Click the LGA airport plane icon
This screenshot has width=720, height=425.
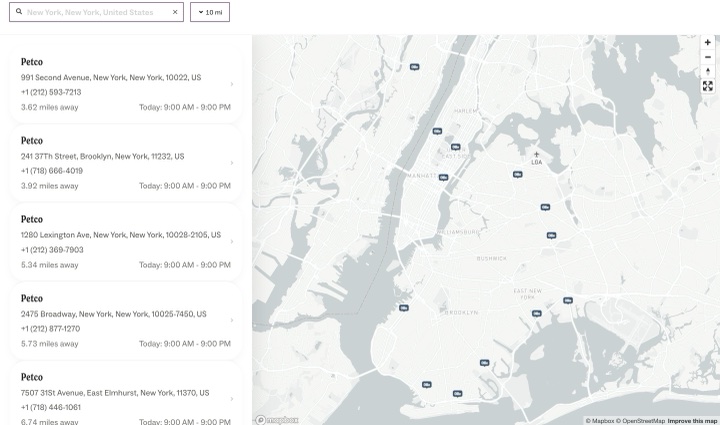(x=536, y=155)
